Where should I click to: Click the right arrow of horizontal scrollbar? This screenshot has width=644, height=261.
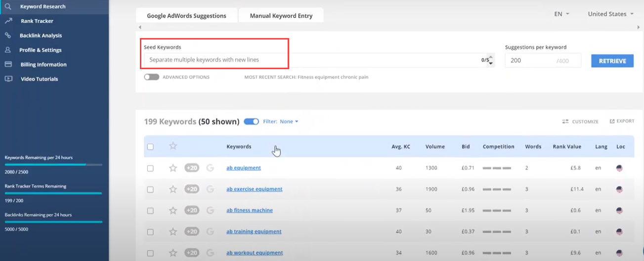pos(639,27)
